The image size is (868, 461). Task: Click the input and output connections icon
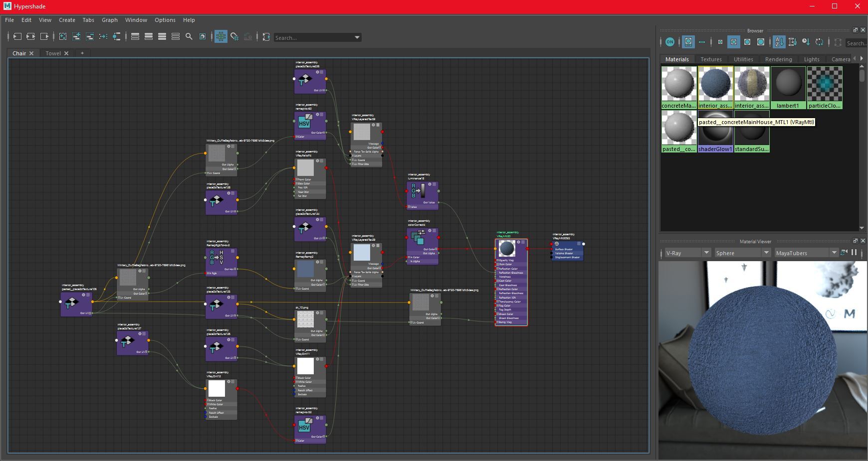(x=31, y=36)
